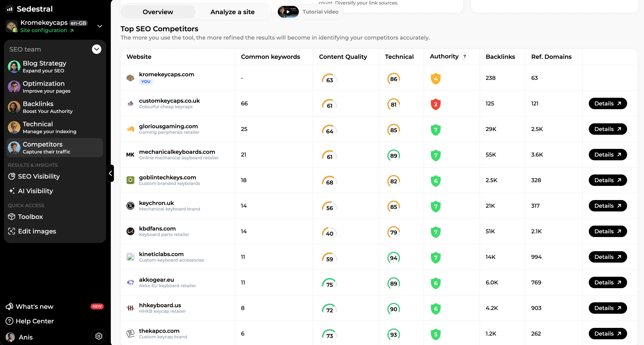Open Details for kineticlabs.com

pyautogui.click(x=608, y=257)
